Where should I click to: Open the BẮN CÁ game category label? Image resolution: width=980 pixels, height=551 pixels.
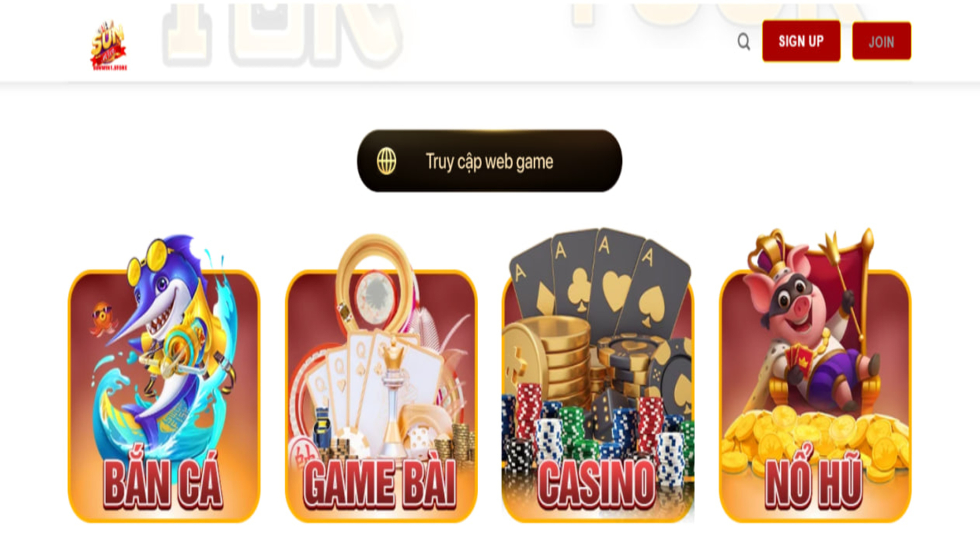163,482
